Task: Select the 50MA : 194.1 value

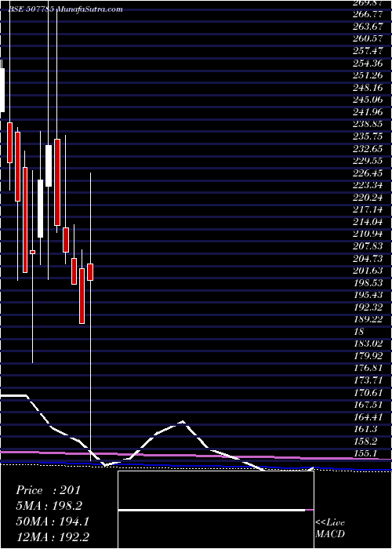Action: [x=53, y=522]
